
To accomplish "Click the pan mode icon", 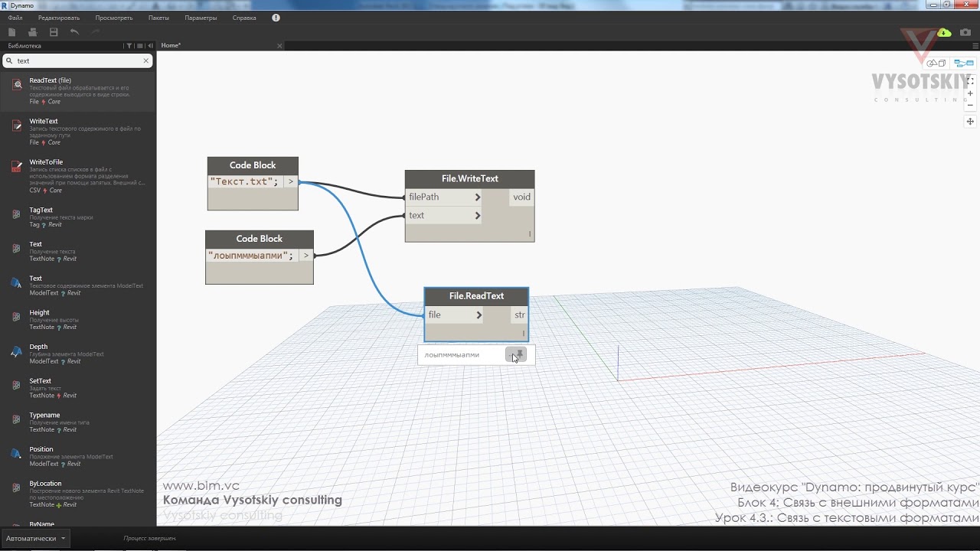I will [x=970, y=122].
